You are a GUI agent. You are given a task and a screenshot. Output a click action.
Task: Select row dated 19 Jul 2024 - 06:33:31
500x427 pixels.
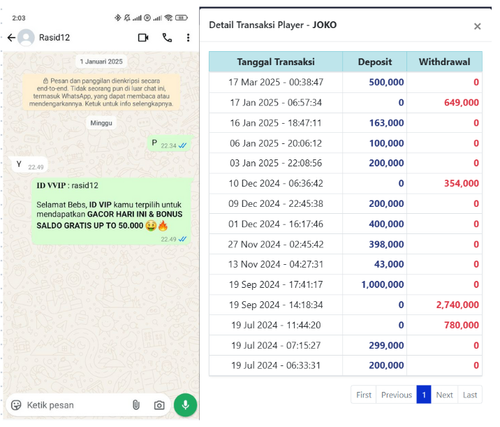click(x=346, y=366)
